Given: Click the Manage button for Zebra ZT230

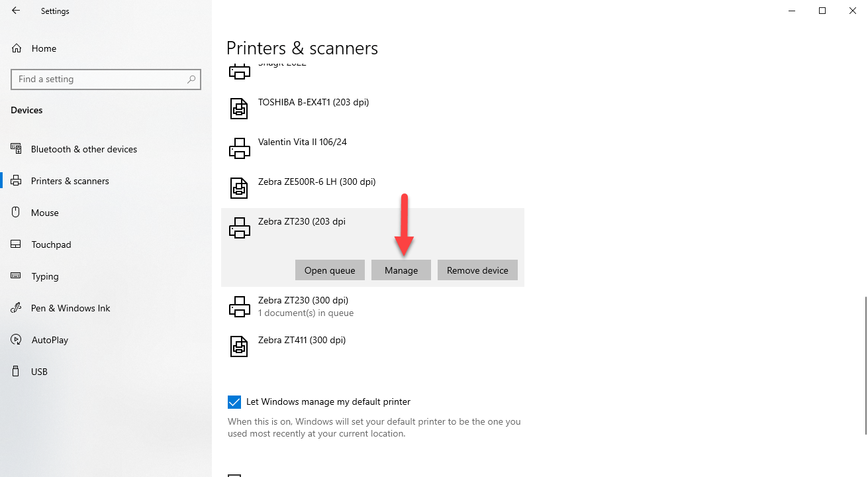Looking at the screenshot, I should point(401,270).
